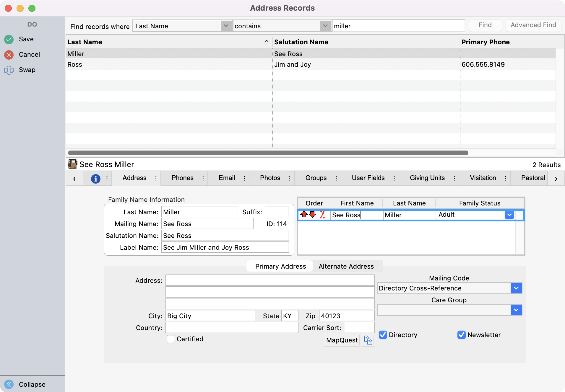Open the Mailing Code dropdown
Viewport: 565px width, 392px height.
[x=516, y=288]
